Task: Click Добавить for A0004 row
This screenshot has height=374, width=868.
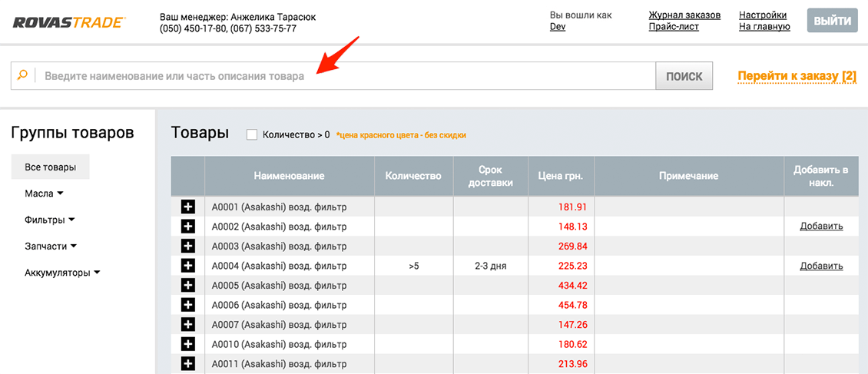Action: coord(821,266)
